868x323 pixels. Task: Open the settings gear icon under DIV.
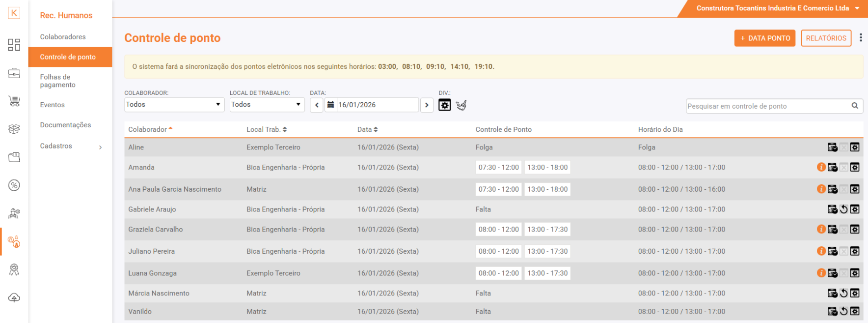coord(444,105)
